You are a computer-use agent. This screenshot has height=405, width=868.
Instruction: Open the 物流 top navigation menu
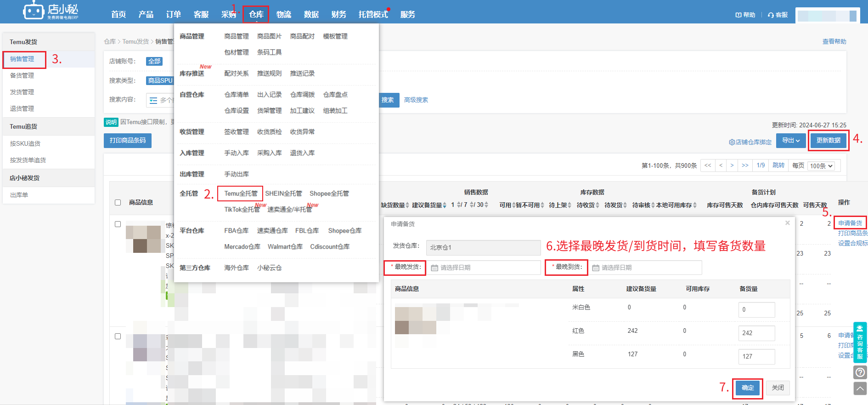pyautogui.click(x=284, y=14)
